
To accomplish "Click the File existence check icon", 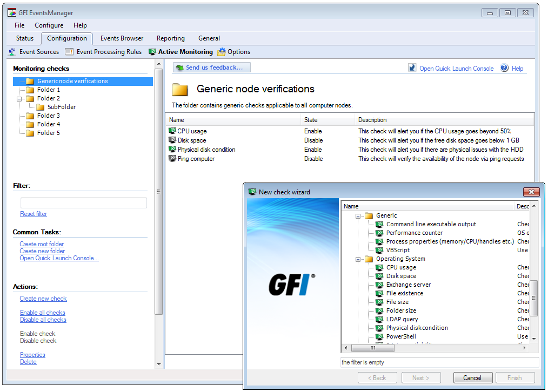I will pyautogui.click(x=379, y=293).
